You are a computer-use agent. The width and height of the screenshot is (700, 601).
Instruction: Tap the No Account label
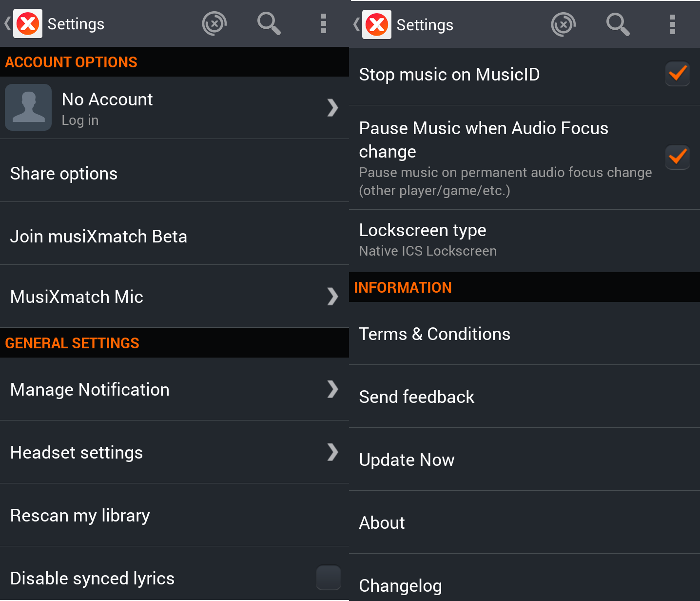click(x=107, y=100)
